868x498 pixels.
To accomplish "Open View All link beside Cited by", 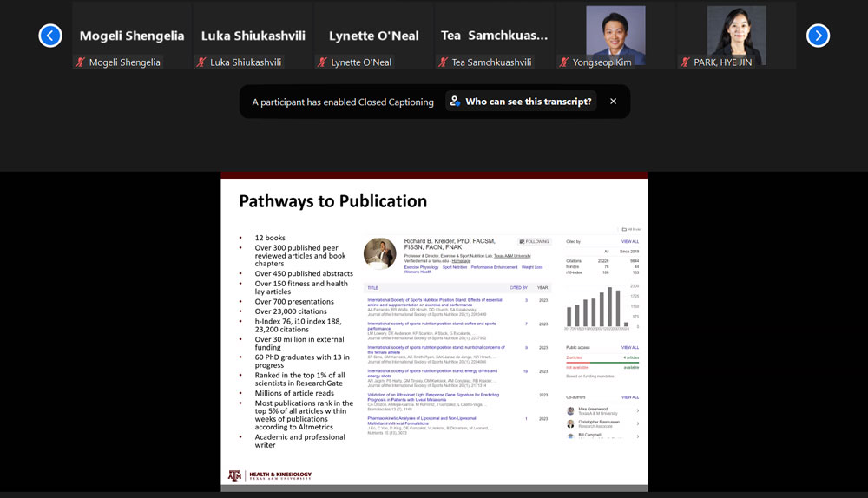I will pos(629,242).
